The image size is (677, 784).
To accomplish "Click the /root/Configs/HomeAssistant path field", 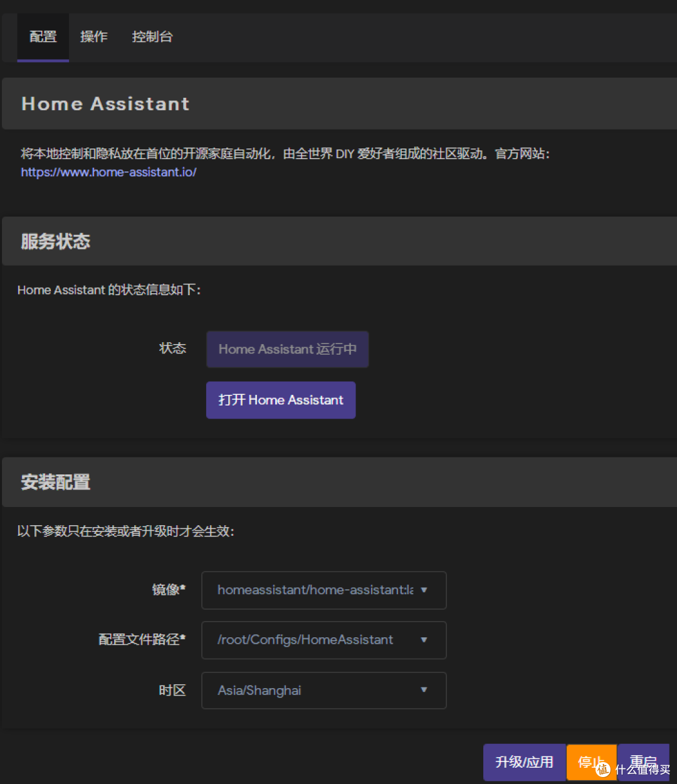I will [x=323, y=640].
